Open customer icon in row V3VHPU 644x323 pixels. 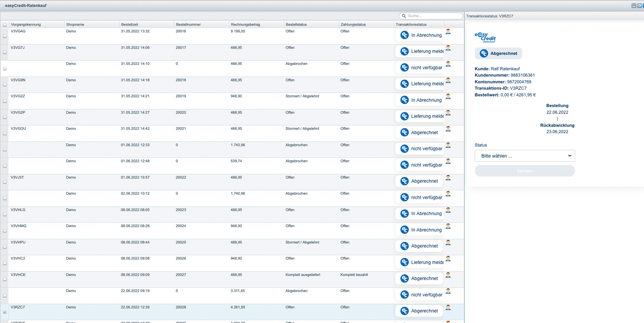point(448,243)
